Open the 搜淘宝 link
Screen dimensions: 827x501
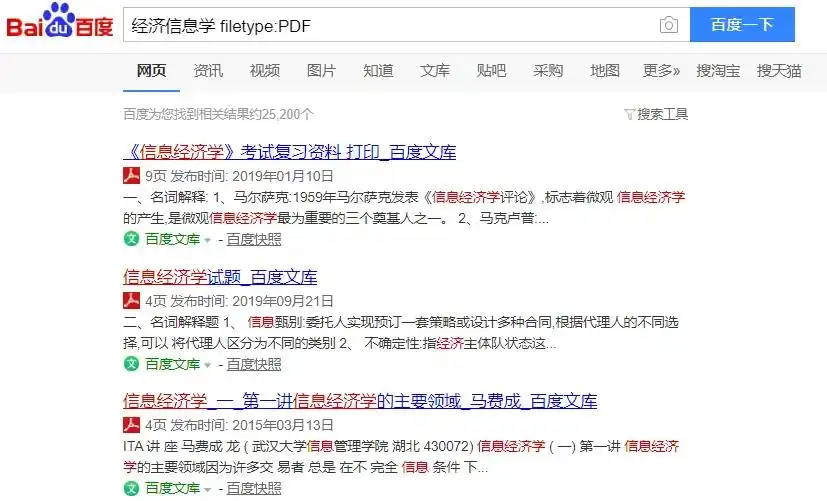718,70
